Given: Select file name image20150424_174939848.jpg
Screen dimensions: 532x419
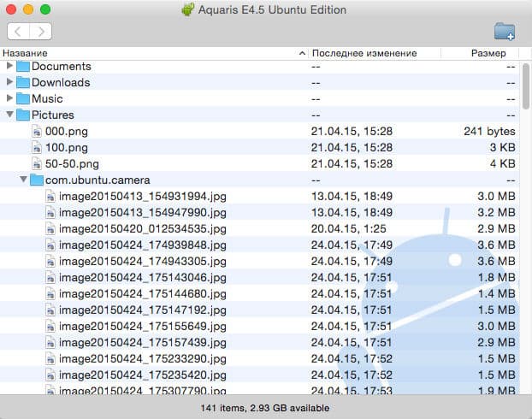Looking at the screenshot, I should 143,245.
